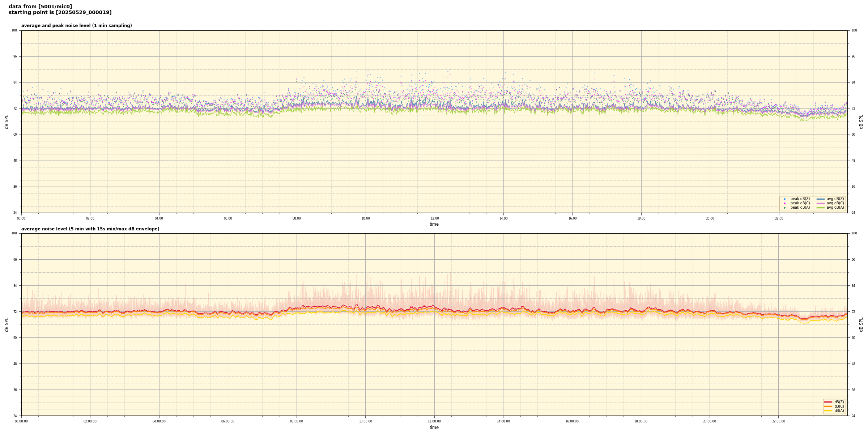Click the avg dB(Z) legend line

coord(821,199)
